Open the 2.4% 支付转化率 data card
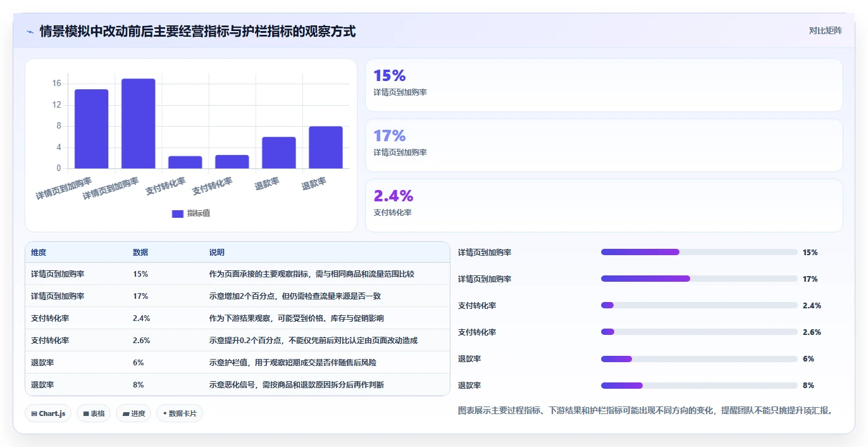 [604, 205]
